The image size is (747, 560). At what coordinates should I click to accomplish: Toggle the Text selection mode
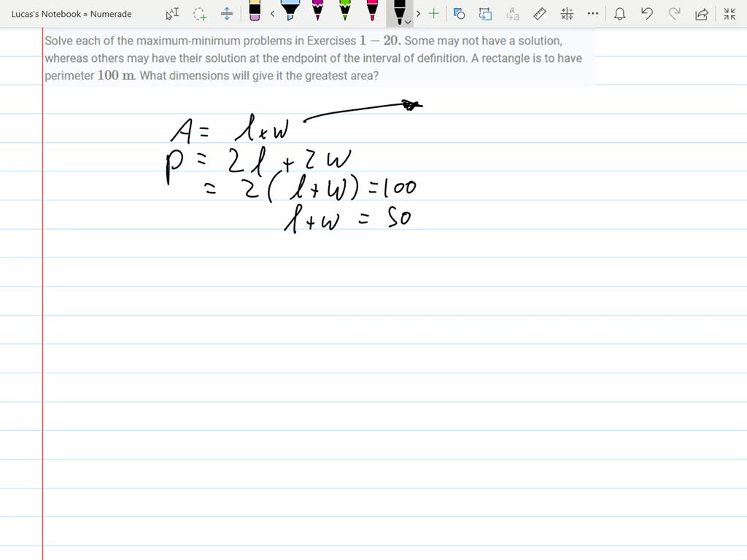[x=171, y=13]
